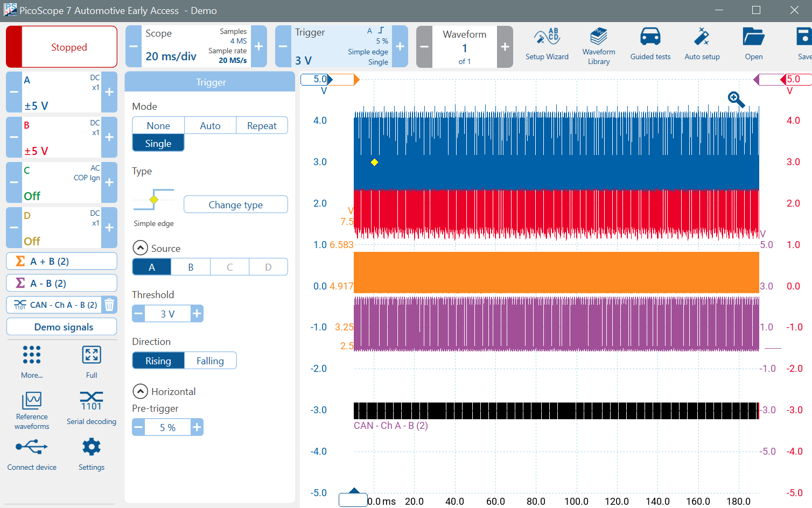Viewport: 812px width, 508px height.
Task: Lower the trigger level in toolbar
Action: click(283, 46)
